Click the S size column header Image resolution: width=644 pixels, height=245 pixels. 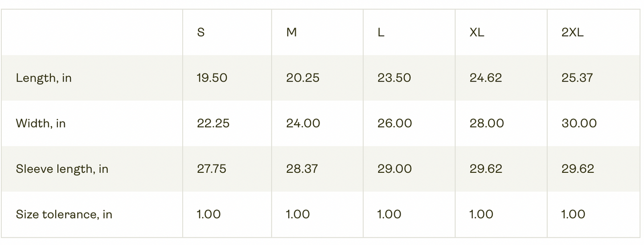[x=201, y=33]
